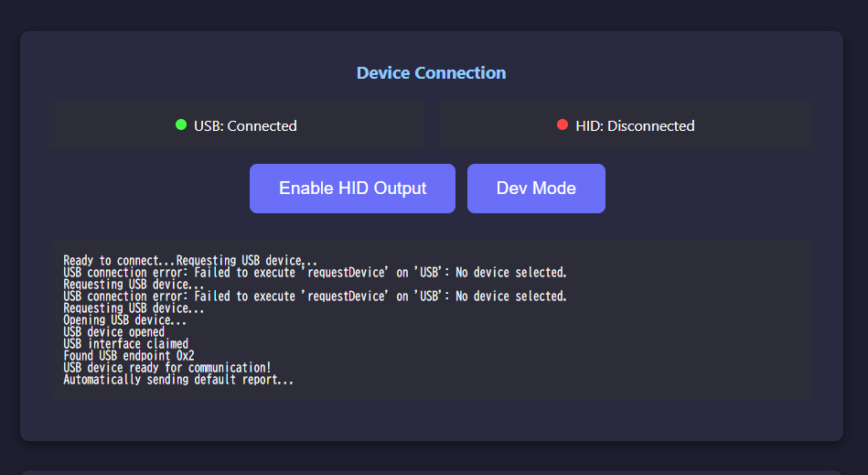
Task: Click the second 'Requesting USB device...' log line
Action: (134, 285)
